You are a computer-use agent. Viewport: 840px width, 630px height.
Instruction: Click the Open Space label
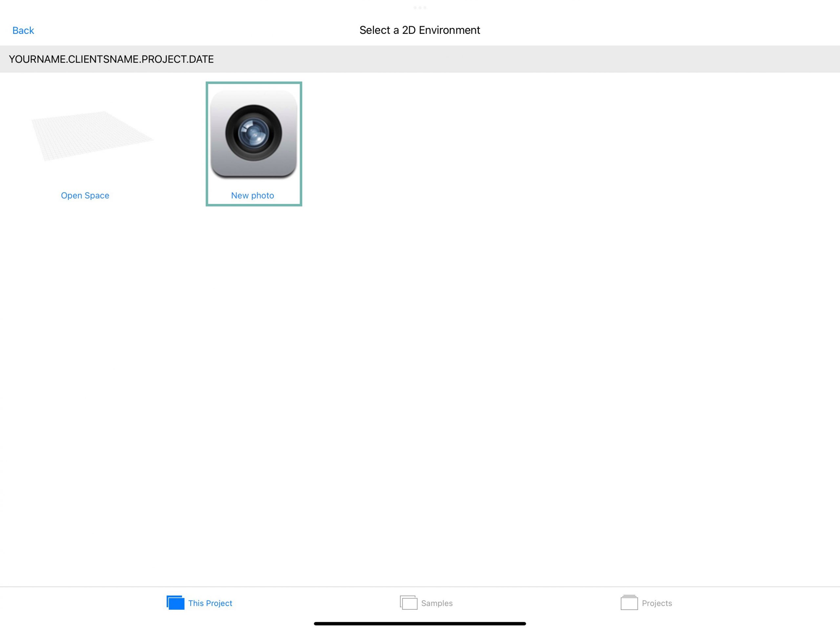85,195
